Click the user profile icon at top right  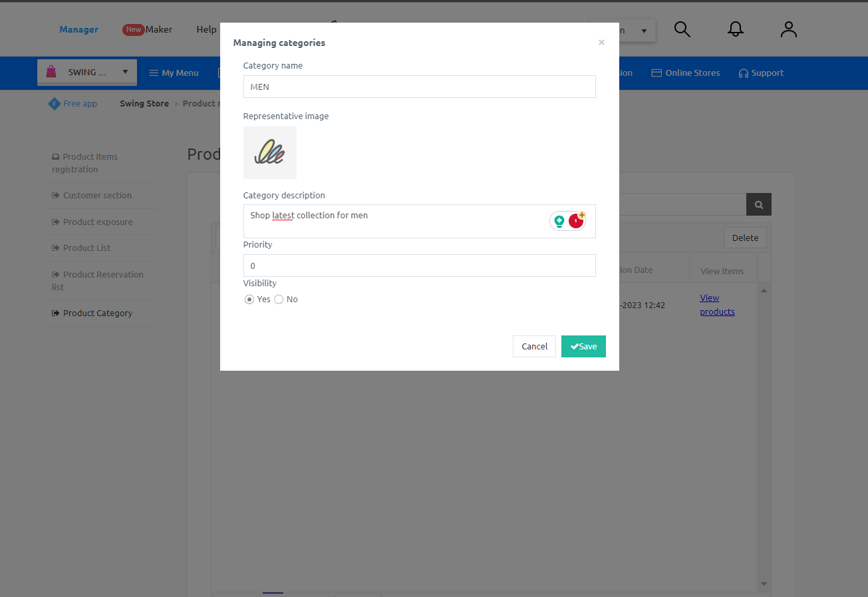click(788, 29)
